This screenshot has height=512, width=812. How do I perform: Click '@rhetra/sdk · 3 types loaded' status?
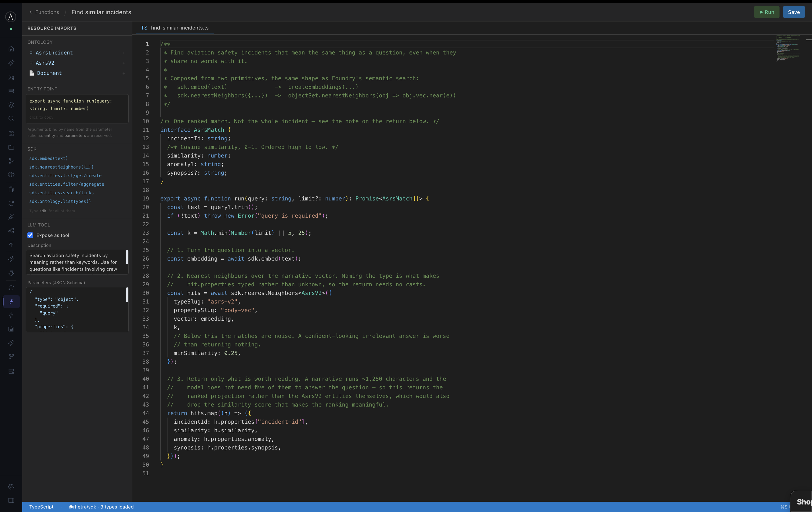[x=101, y=507]
